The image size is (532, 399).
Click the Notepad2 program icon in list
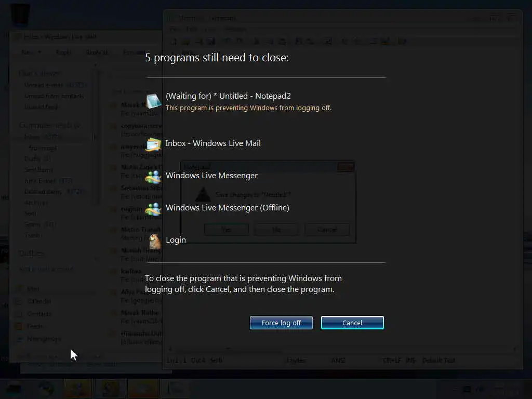coord(153,101)
